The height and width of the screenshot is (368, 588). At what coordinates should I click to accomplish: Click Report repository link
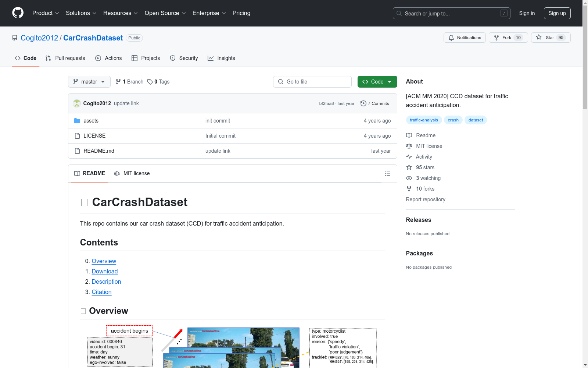(x=426, y=199)
